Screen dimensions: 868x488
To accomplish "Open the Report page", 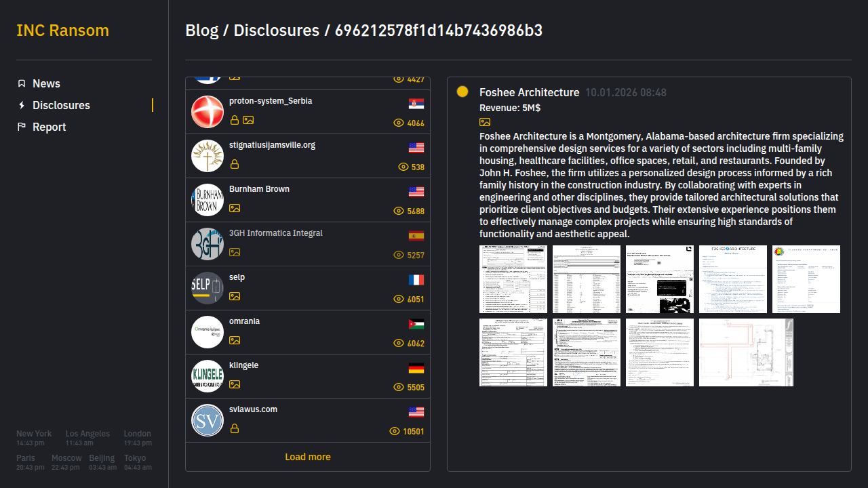I will [49, 127].
